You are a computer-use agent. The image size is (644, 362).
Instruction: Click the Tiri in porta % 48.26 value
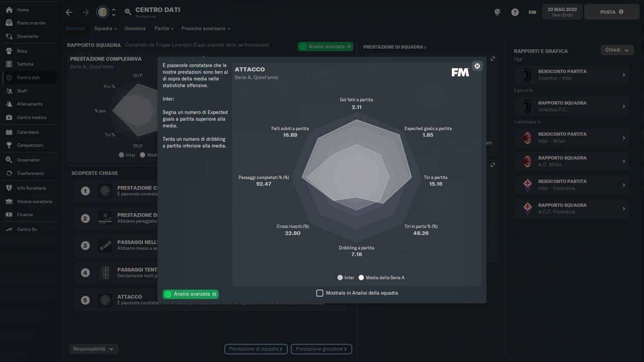421,233
